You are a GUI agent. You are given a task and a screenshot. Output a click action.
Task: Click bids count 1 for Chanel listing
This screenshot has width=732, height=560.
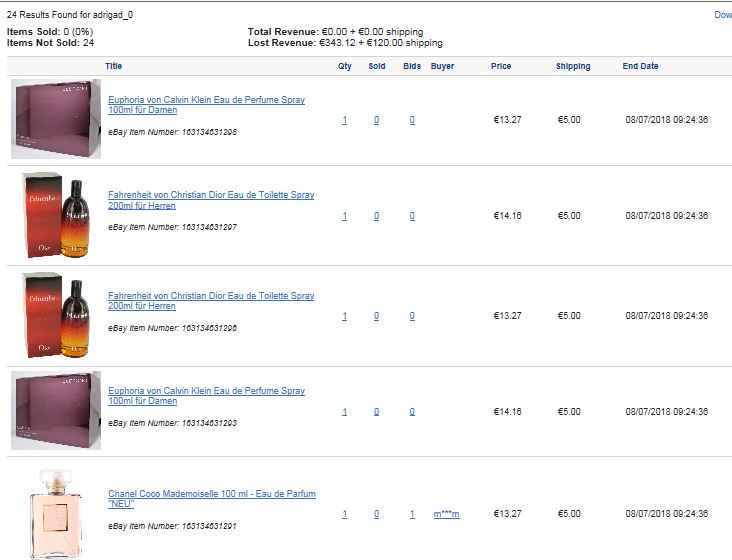(412, 514)
